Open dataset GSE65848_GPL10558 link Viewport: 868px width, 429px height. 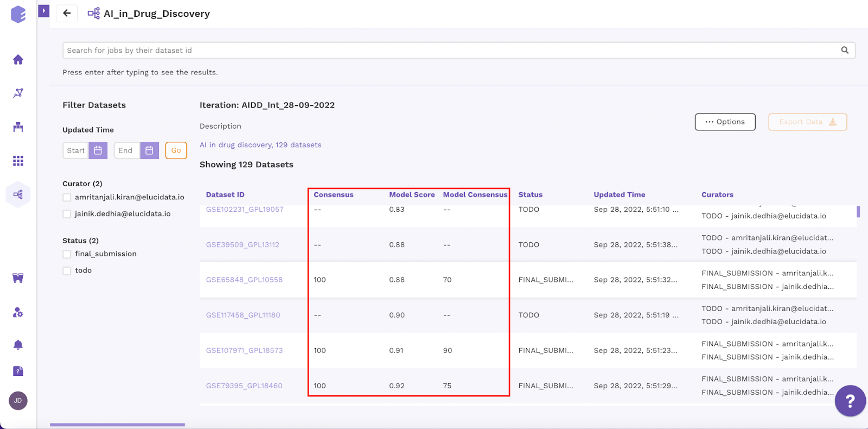(x=244, y=280)
